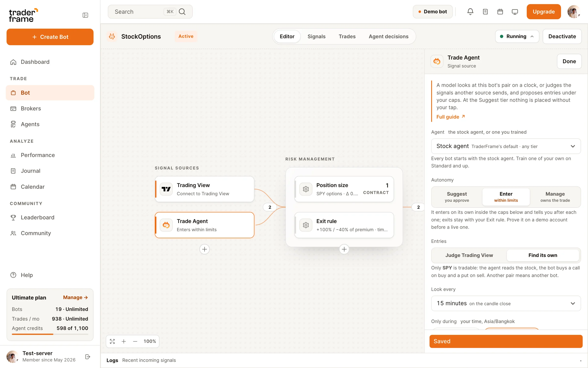Open Journal in the sidebar
Image resolution: width=588 pixels, height=368 pixels.
point(50,171)
